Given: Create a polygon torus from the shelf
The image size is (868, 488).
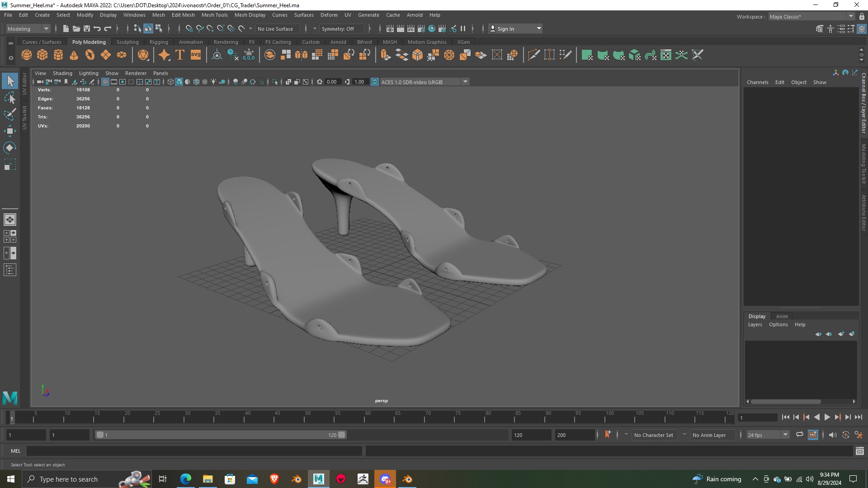Looking at the screenshot, I should [90, 55].
